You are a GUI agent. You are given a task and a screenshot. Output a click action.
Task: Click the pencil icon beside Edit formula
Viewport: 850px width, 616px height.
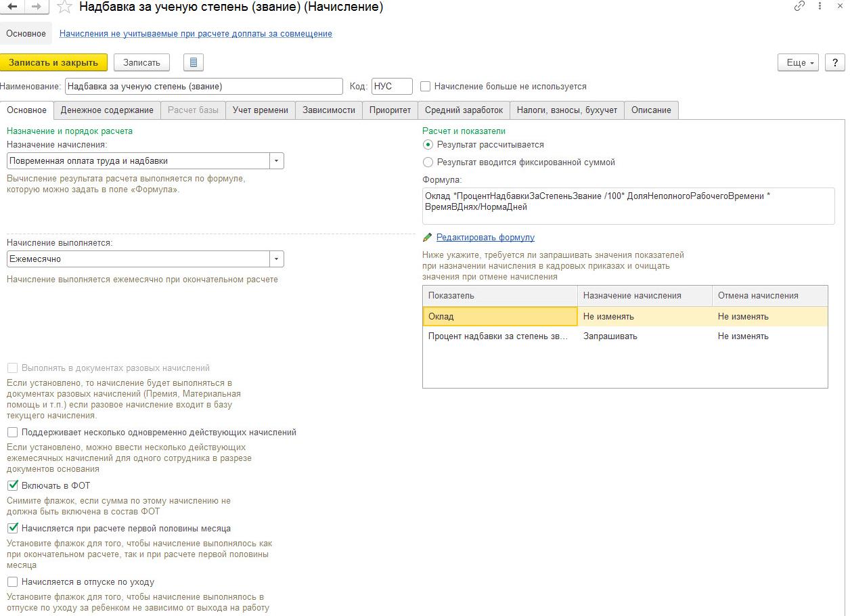pos(427,238)
